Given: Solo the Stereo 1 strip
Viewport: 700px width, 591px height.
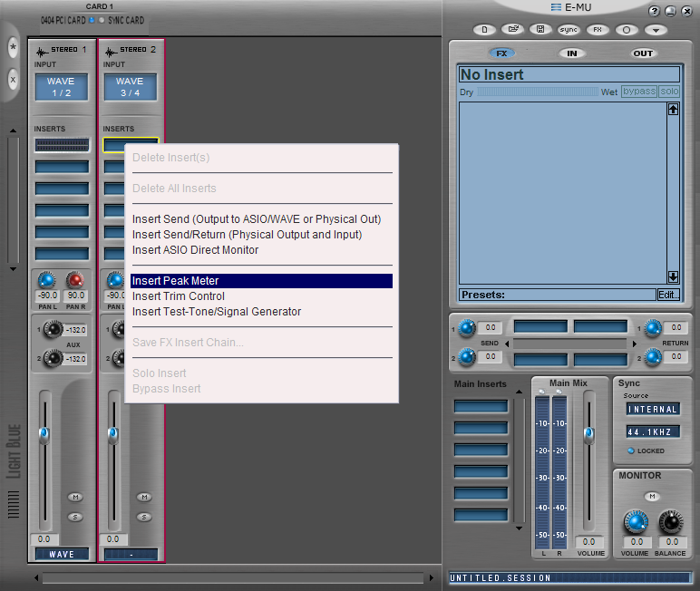Looking at the screenshot, I should click(75, 517).
